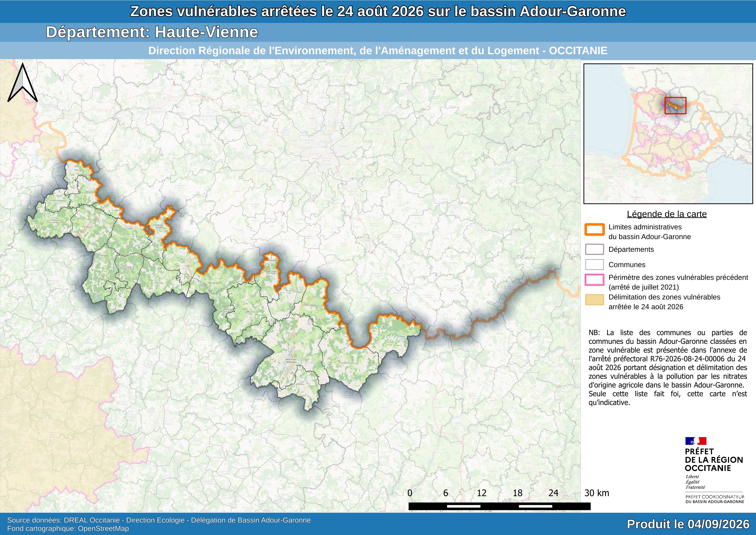Screen dimensions: 756x535
Task: Click the grey Départements legend symbol
Action: click(x=594, y=249)
